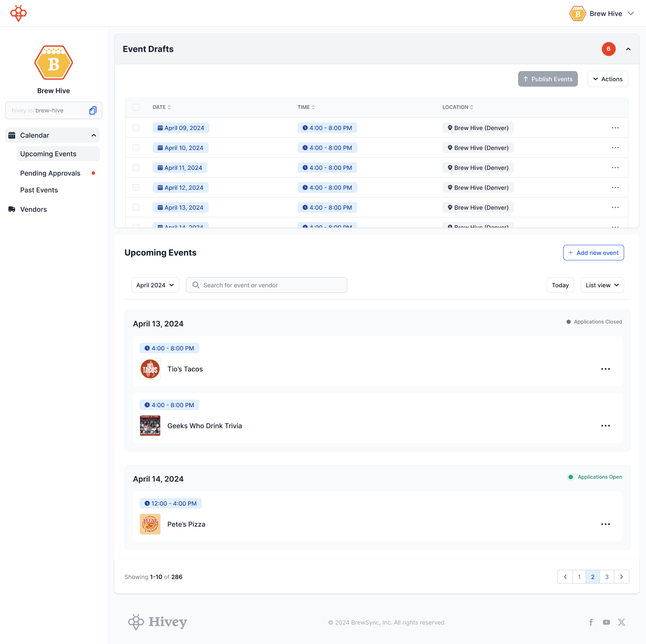Open Pete's Pizza event options menu
The image size is (646, 644).
pyautogui.click(x=606, y=524)
